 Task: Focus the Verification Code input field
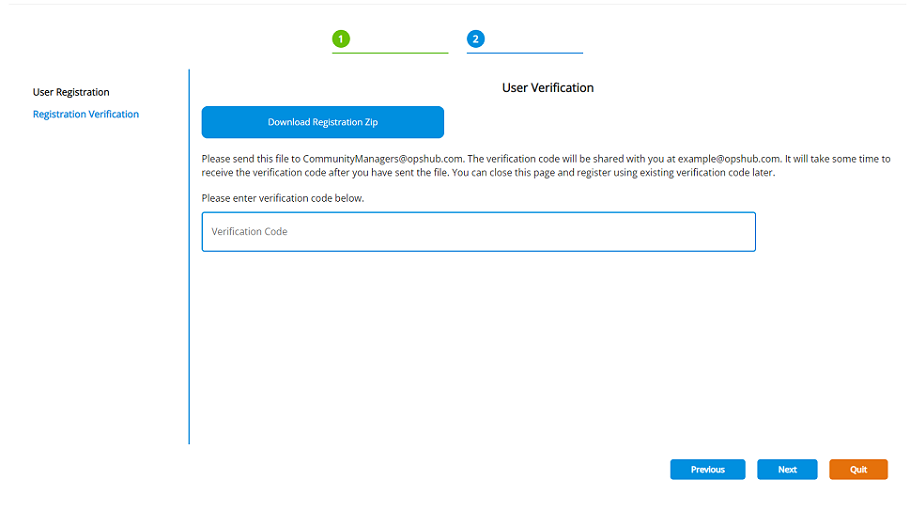pyautogui.click(x=478, y=231)
